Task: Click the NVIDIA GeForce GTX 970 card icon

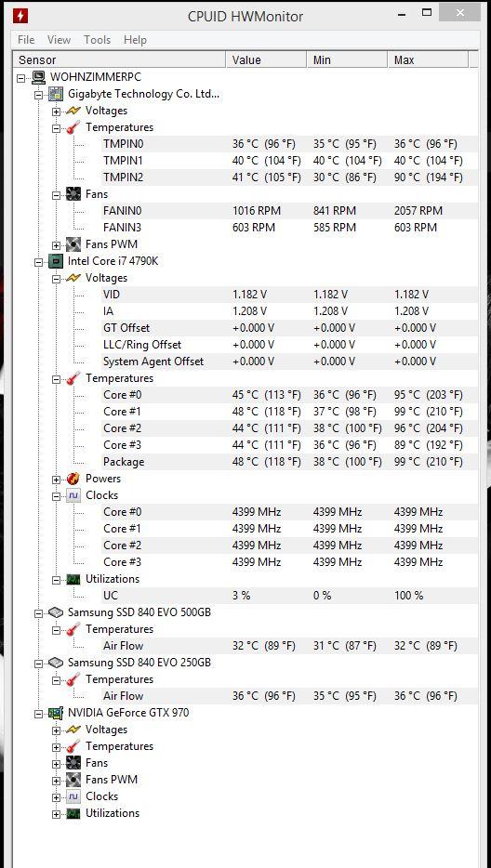Action: [56, 713]
